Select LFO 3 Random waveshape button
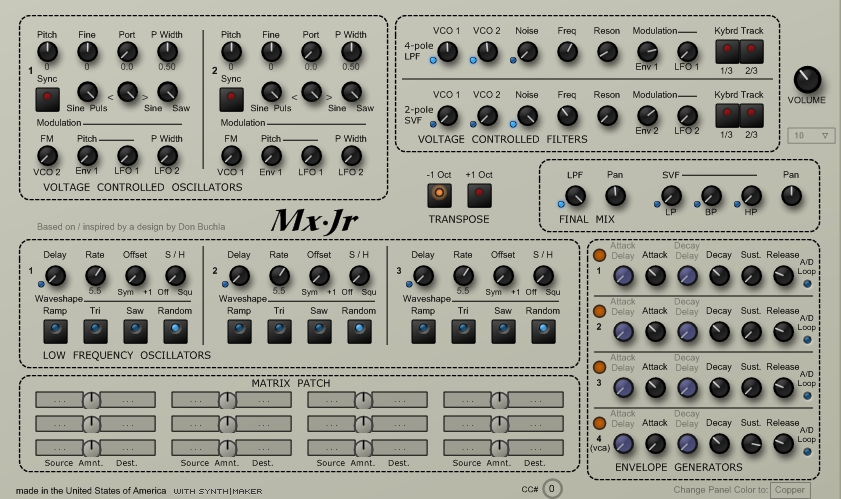 tap(543, 331)
